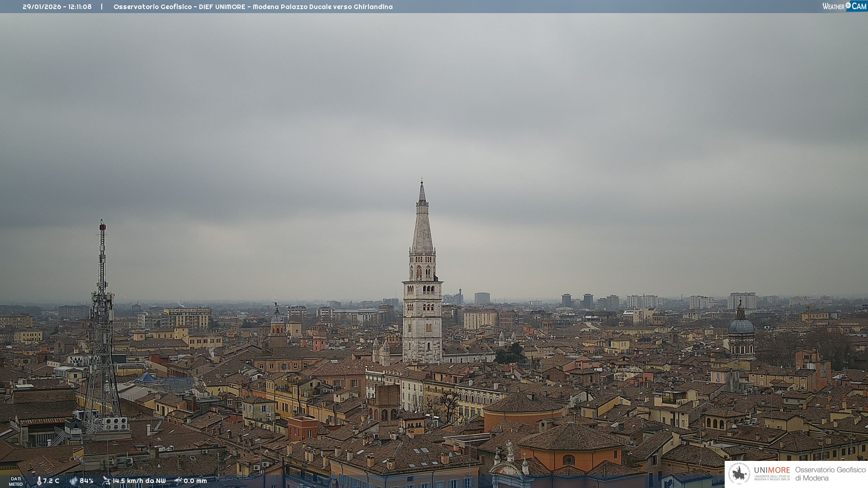Click the 84% humidity value
Screen dimensions: 868x488
pos(86,481)
